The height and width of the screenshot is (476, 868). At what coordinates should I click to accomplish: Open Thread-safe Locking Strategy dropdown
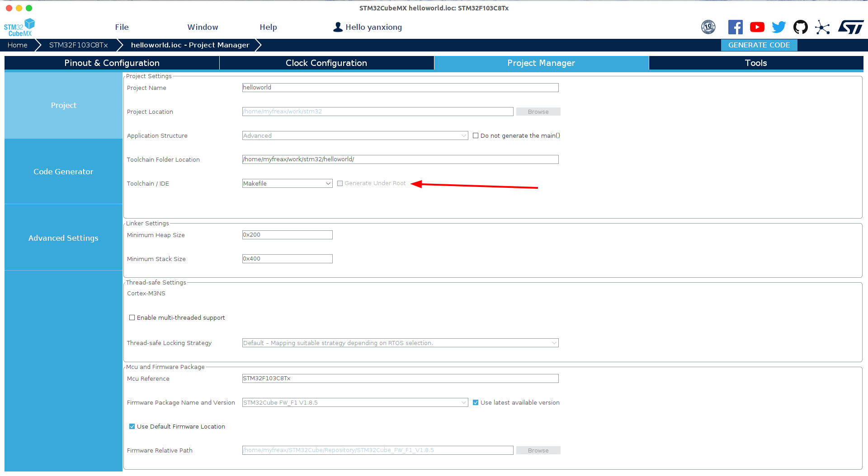coord(401,343)
